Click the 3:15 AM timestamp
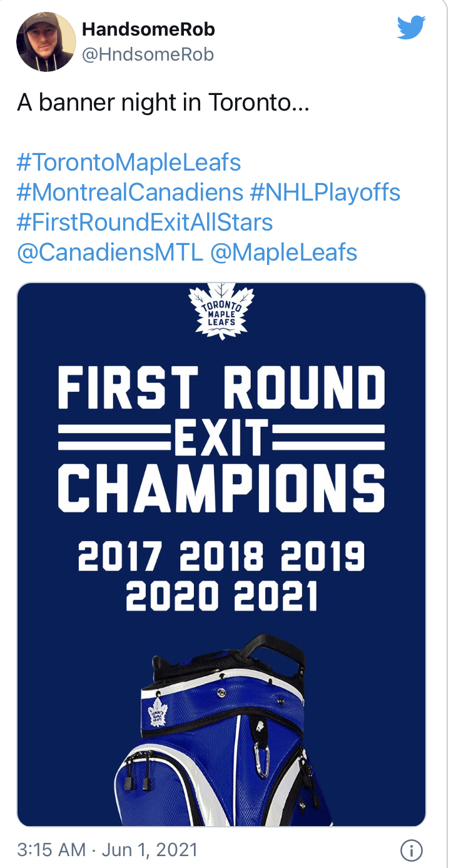Screen dimensions: 451x868 pyautogui.click(x=51, y=850)
